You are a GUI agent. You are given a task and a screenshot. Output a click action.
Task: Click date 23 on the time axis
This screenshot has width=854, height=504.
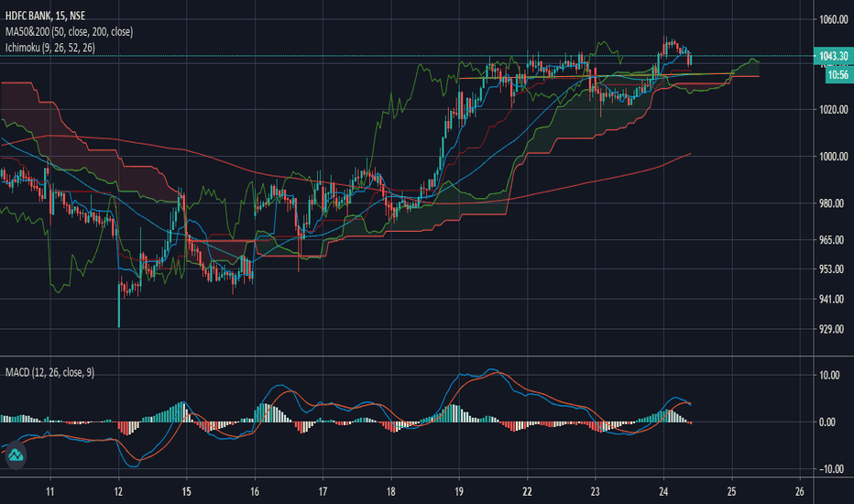tap(596, 491)
